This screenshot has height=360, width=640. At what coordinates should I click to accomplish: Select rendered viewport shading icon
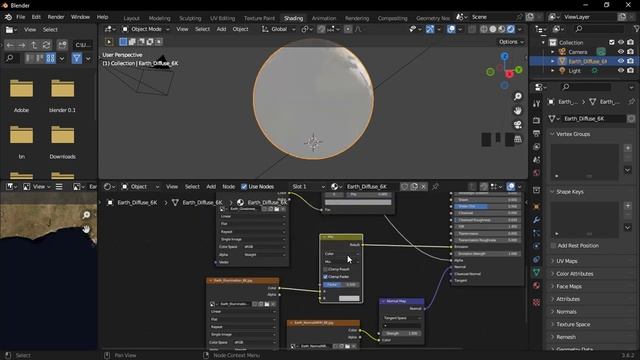point(511,29)
